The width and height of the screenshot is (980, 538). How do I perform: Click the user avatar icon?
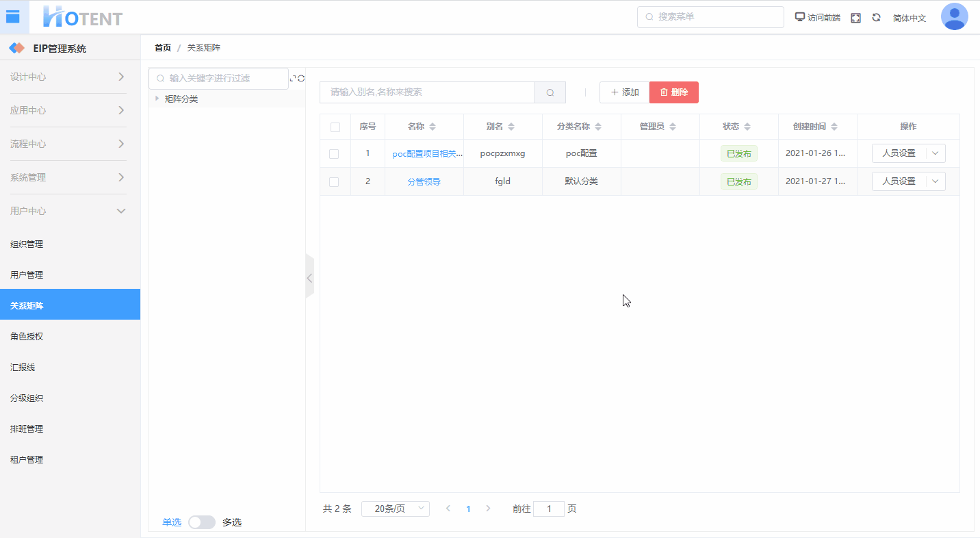point(954,17)
